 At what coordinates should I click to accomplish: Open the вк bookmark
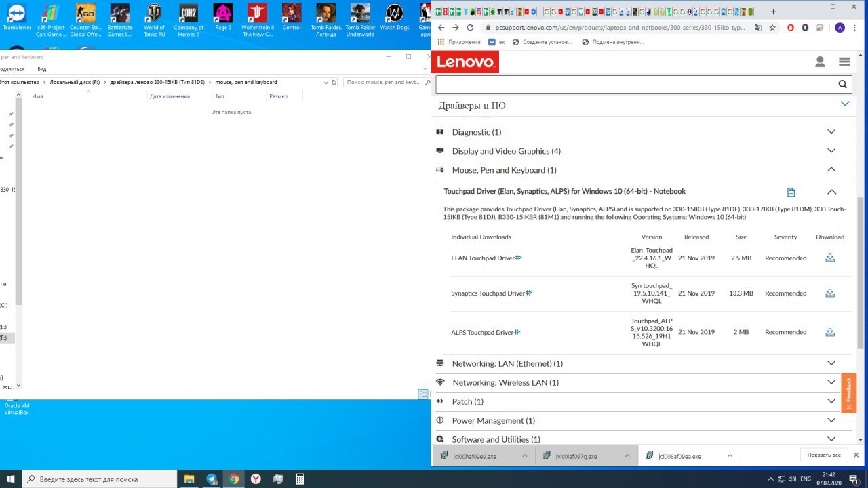tap(497, 42)
